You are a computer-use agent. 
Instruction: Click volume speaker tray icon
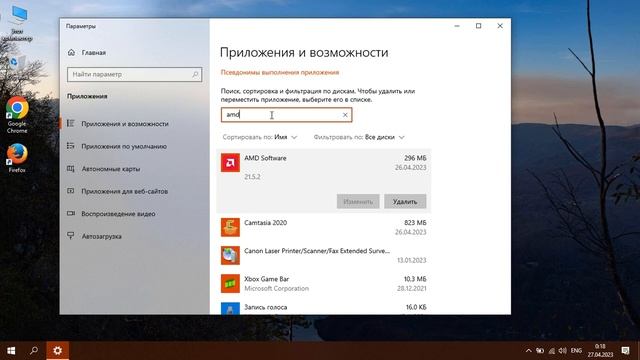(x=562, y=351)
